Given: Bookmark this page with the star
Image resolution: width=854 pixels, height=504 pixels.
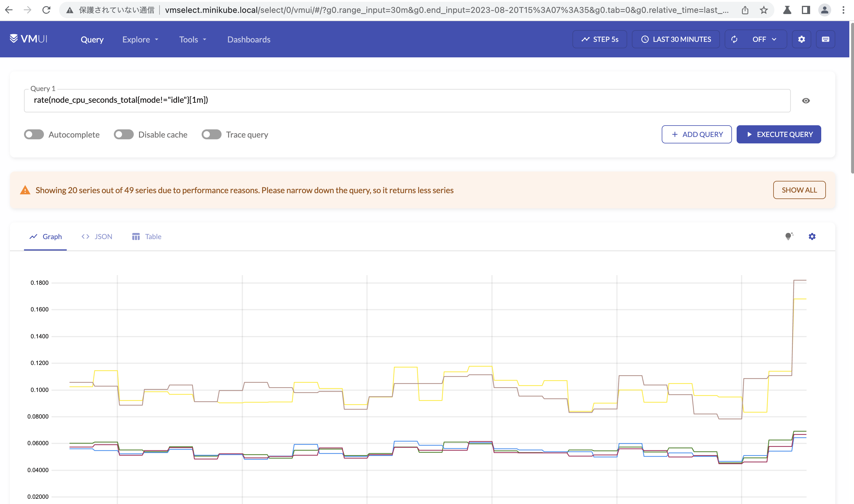Looking at the screenshot, I should point(764,10).
